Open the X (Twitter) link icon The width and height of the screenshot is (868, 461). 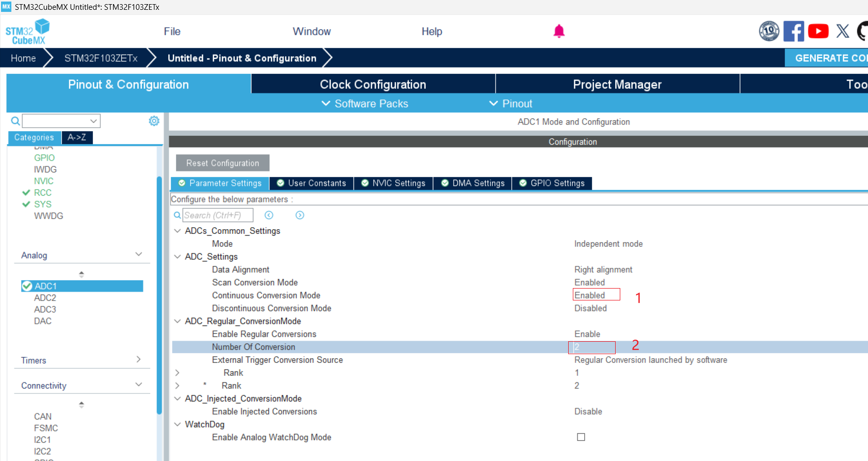pyautogui.click(x=843, y=31)
